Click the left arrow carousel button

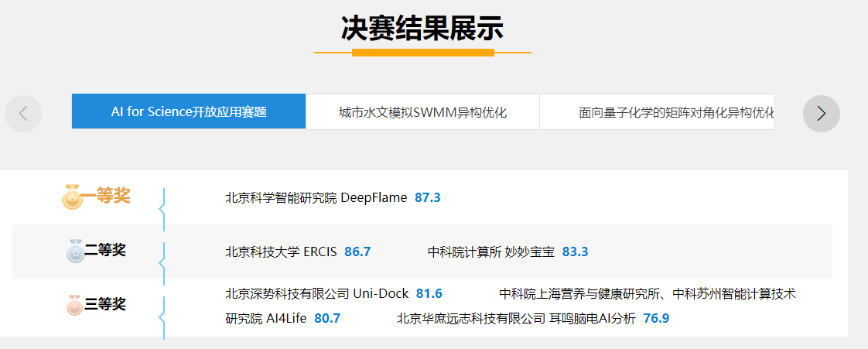coord(23,114)
